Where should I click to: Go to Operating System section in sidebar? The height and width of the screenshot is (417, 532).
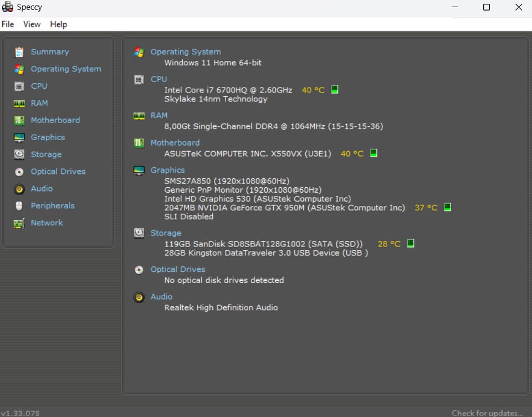click(66, 69)
